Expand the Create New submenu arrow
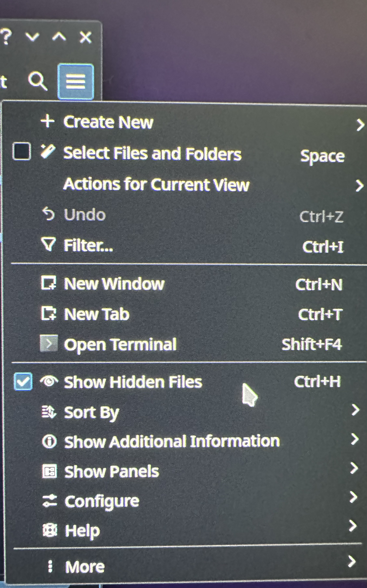367x588 pixels. point(360,125)
